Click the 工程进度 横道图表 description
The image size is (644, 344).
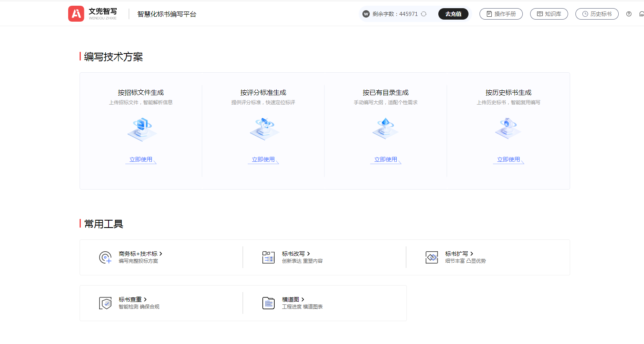pos(302,307)
